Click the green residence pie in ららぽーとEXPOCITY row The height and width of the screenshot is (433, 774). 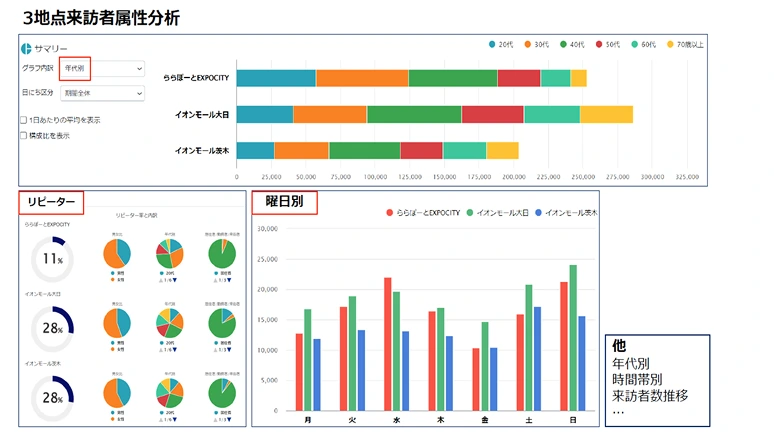pos(222,253)
